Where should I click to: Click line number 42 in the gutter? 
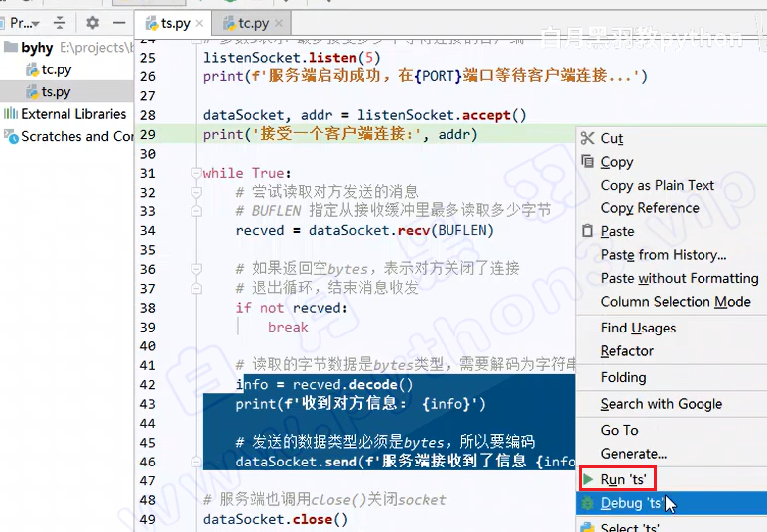pyautogui.click(x=148, y=385)
